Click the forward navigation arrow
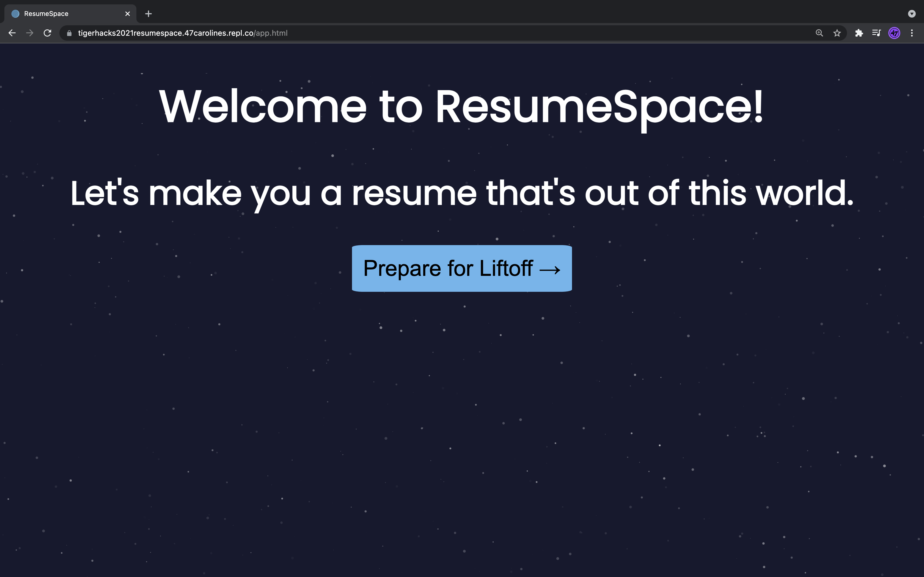This screenshot has height=577, width=924. (30, 33)
